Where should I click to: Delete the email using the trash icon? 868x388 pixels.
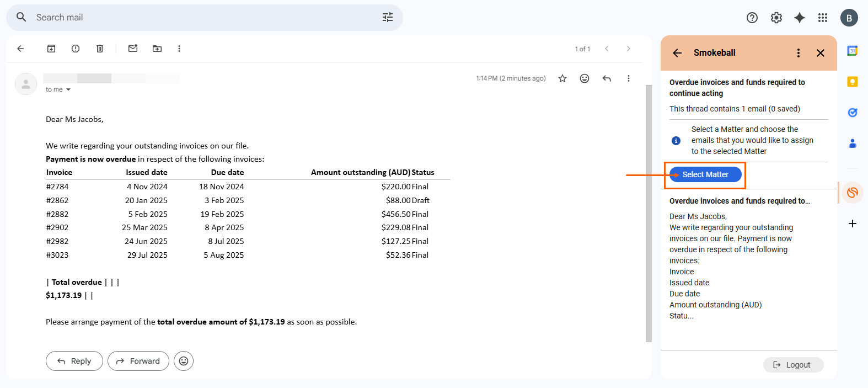[x=100, y=49]
